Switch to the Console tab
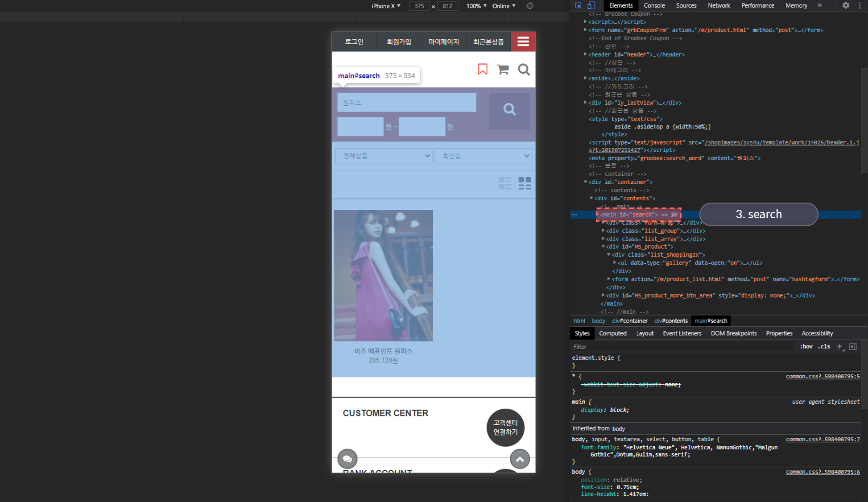Screen dimensions: 868x502 coord(654,5)
